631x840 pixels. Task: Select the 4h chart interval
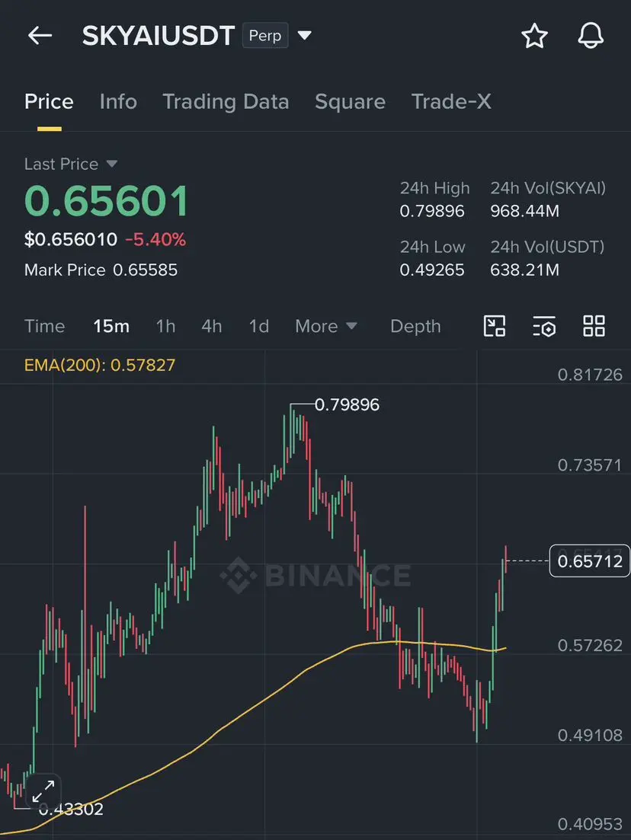pyautogui.click(x=212, y=326)
